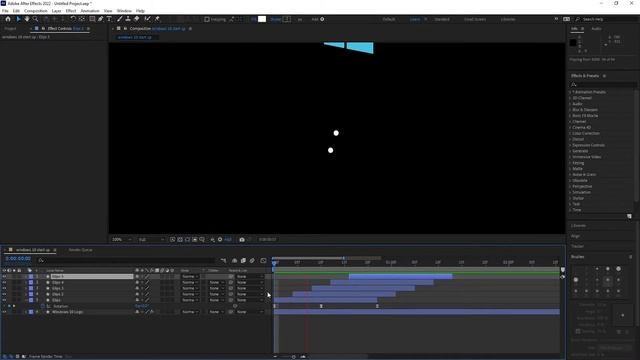The width and height of the screenshot is (640, 360).
Task: Click the Motion Blur enable icon in timeline
Action: click(x=252, y=260)
